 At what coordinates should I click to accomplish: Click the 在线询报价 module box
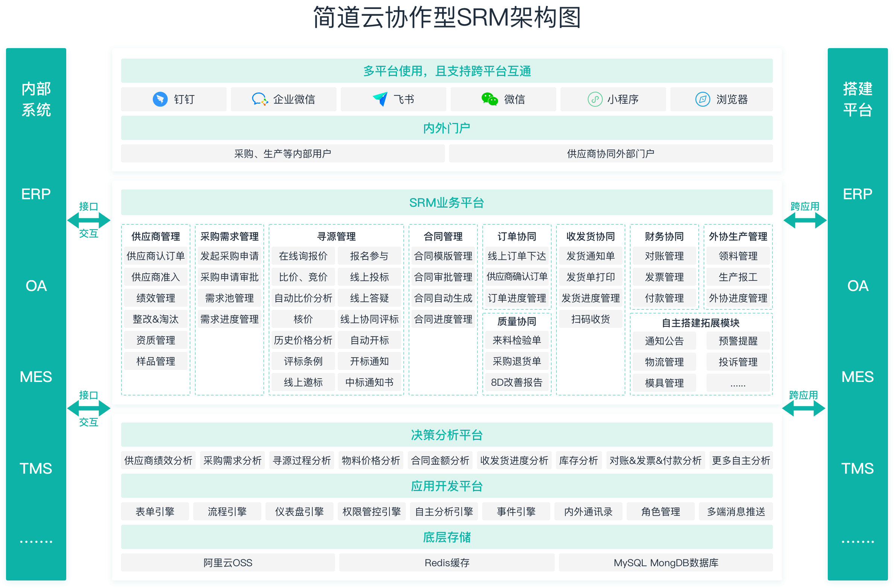click(x=303, y=256)
